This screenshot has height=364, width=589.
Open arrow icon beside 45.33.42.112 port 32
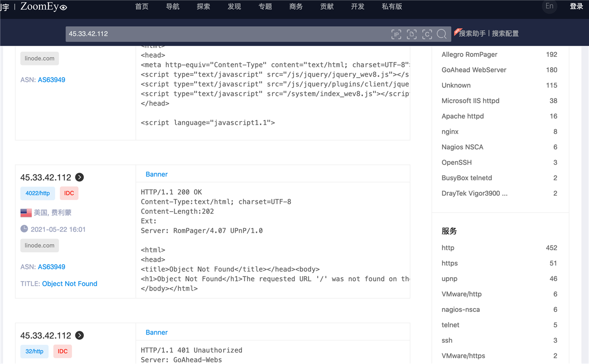80,335
